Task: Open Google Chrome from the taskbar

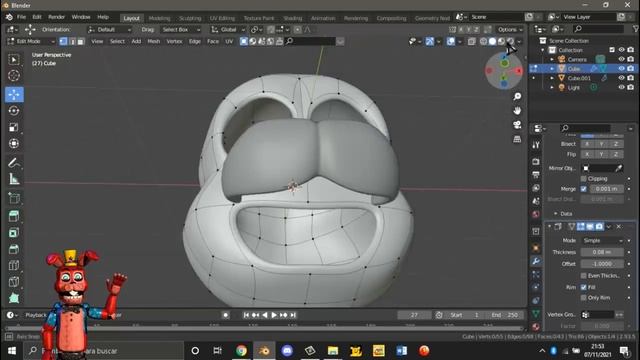Action: coord(241,351)
